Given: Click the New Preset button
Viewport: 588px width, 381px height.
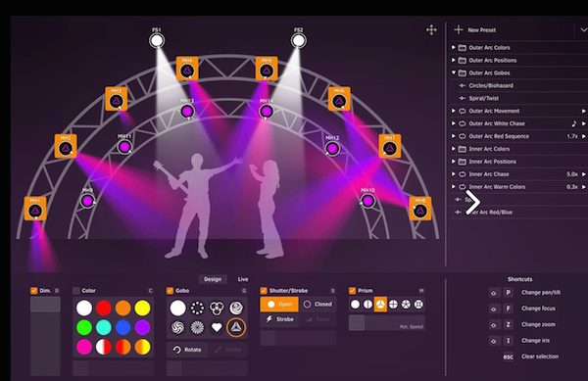Looking at the screenshot, I should [x=474, y=30].
